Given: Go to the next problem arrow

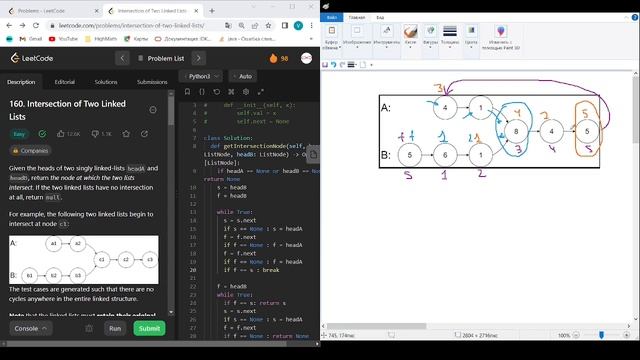Looking at the screenshot, I should pos(199,58).
